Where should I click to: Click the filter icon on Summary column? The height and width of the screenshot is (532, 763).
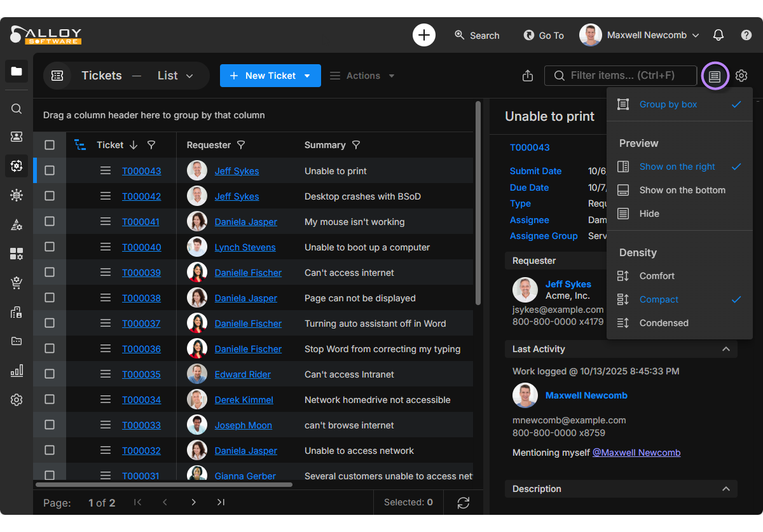point(356,145)
